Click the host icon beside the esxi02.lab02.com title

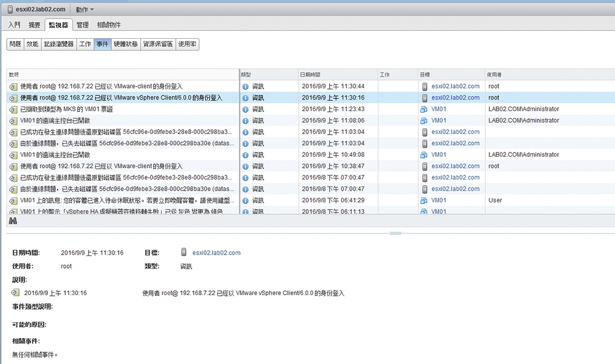pyautogui.click(x=10, y=9)
